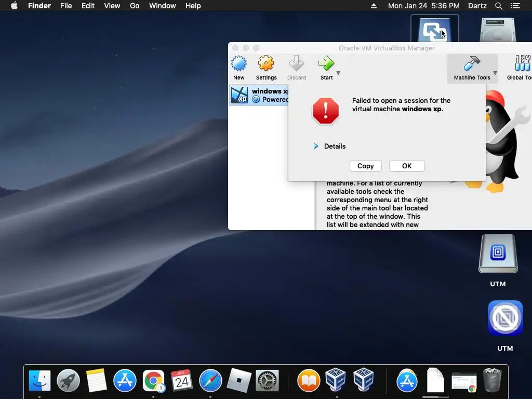Open the Apple menu

pyautogui.click(x=14, y=6)
